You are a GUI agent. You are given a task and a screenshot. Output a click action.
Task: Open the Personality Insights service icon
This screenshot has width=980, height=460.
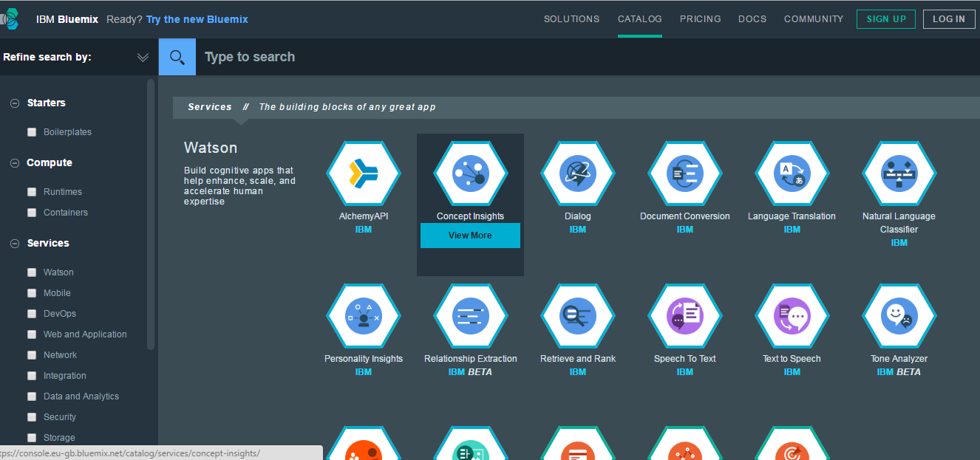(364, 316)
